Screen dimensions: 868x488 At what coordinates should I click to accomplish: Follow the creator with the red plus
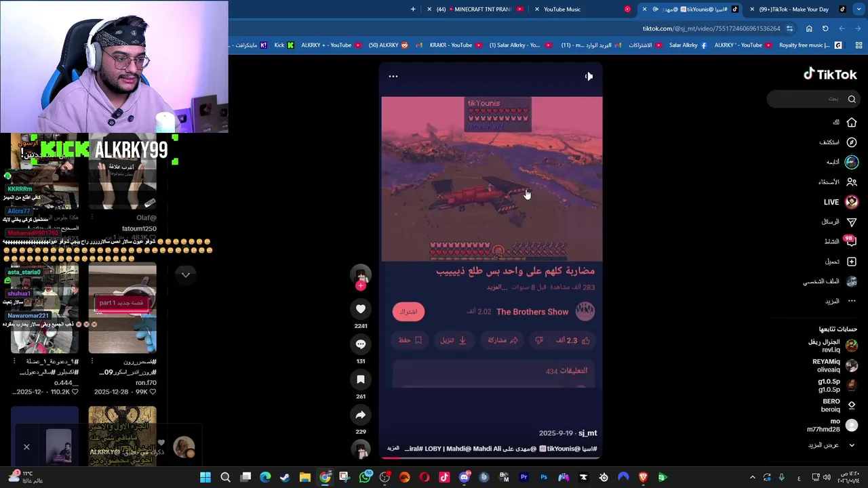point(361,286)
